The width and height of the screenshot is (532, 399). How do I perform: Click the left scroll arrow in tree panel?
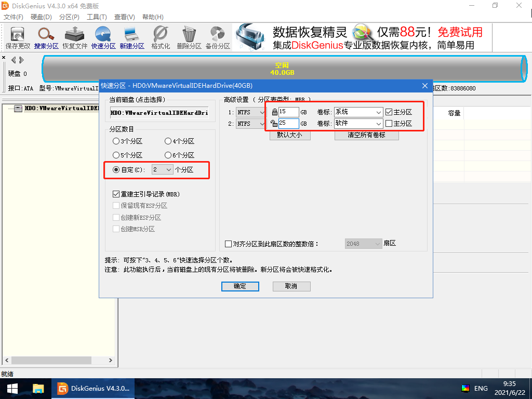7,360
